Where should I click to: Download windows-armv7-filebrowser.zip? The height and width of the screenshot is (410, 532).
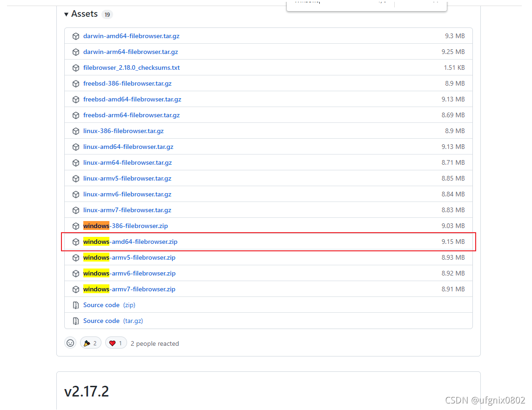[x=129, y=289]
